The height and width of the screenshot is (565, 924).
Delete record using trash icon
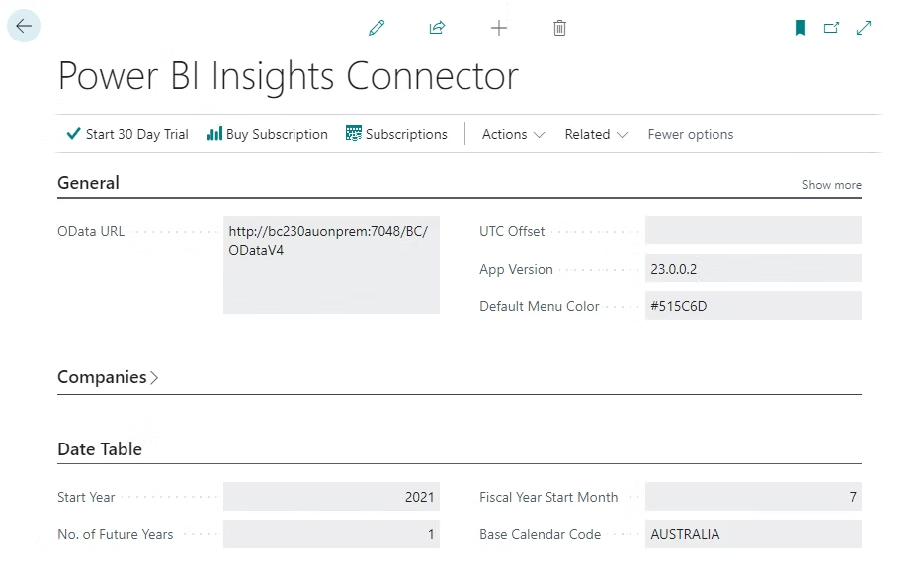pos(559,28)
